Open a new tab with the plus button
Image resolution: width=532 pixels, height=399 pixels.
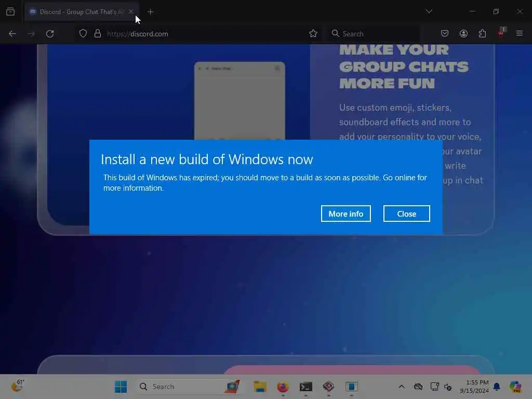click(x=151, y=12)
